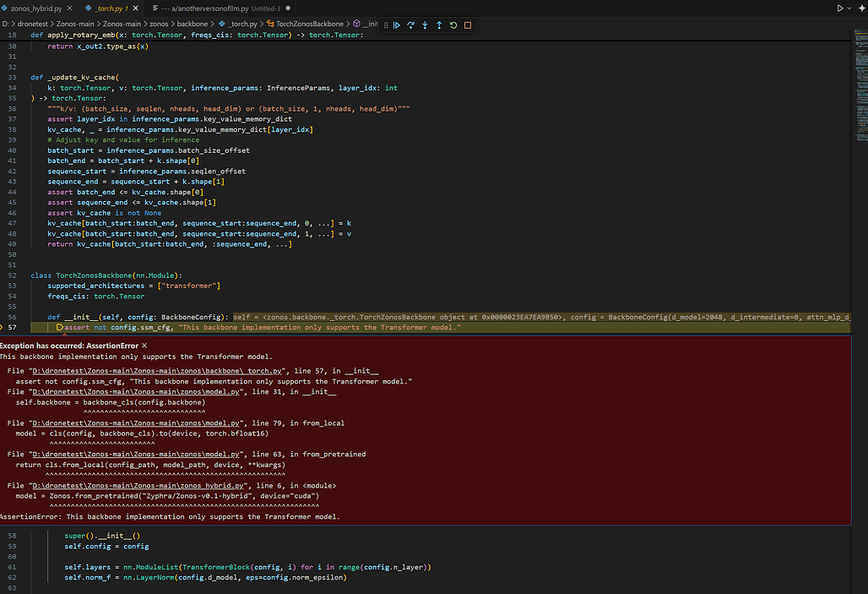Open _torch.py breadcrumb file

[x=238, y=24]
